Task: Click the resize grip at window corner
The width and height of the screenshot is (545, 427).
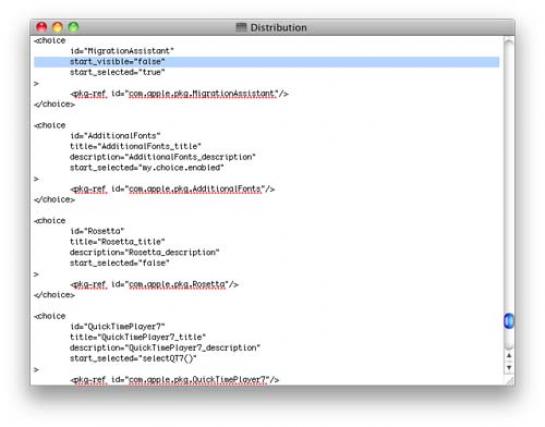Action: click(510, 380)
